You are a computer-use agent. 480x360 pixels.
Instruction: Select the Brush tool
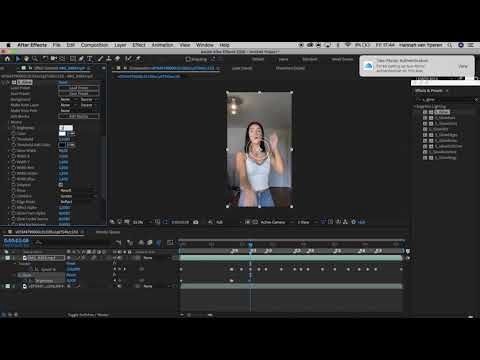[100, 59]
